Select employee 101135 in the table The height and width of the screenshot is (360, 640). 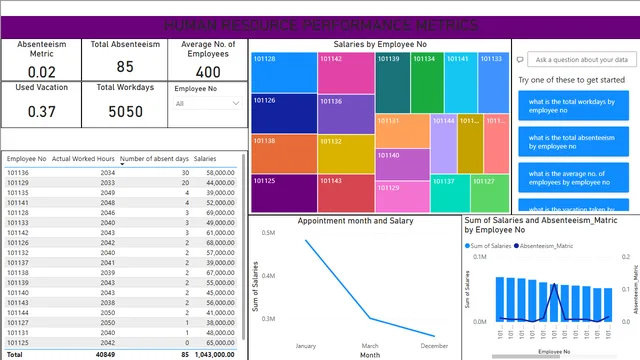point(121,193)
